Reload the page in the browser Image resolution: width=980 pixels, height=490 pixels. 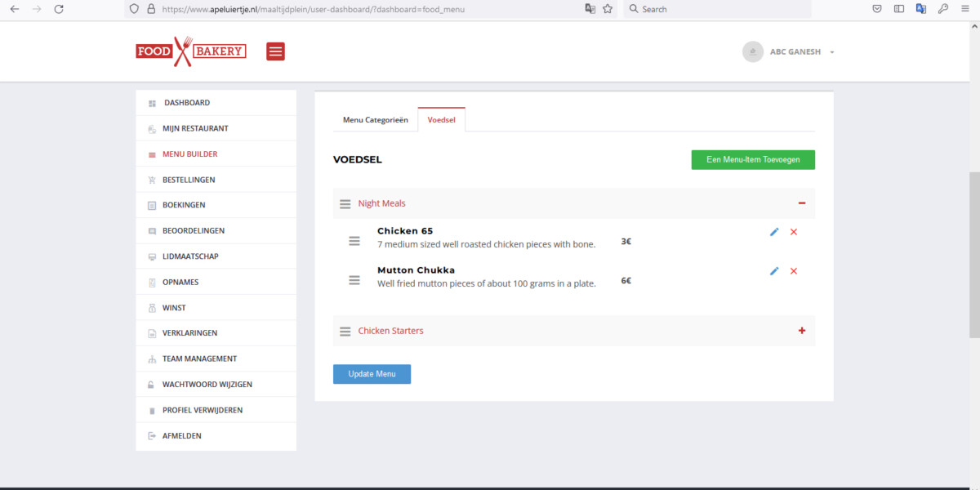click(59, 9)
